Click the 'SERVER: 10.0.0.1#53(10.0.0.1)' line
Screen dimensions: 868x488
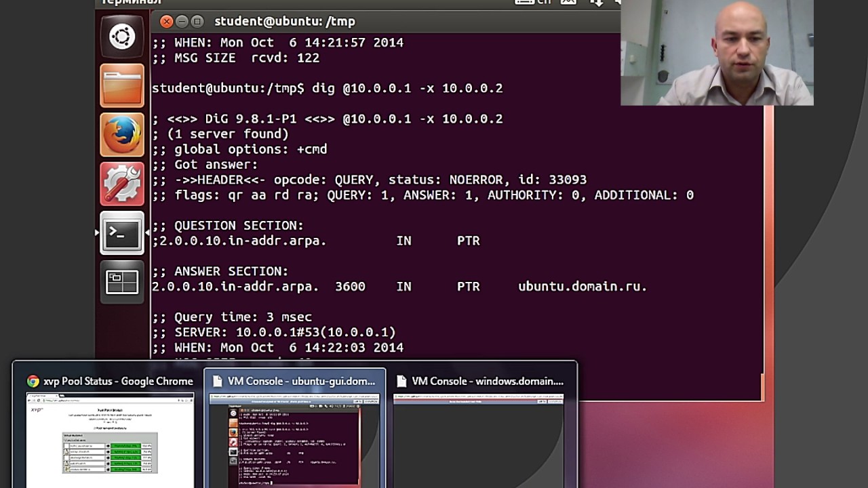click(x=273, y=332)
